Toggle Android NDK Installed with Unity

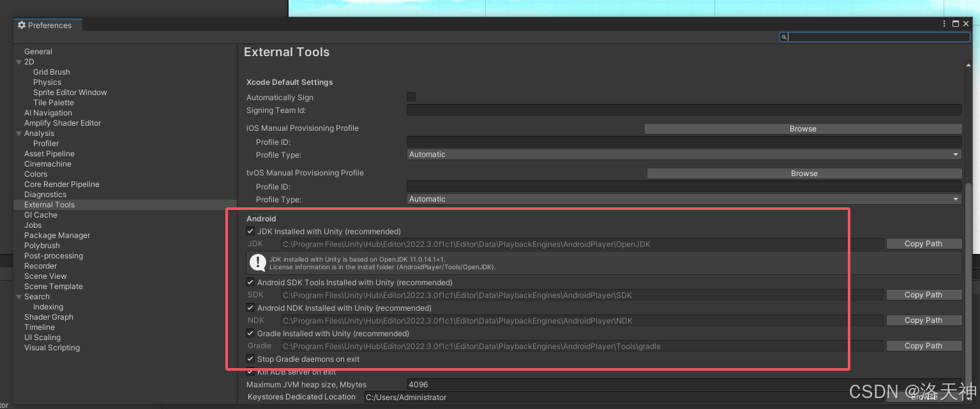tap(250, 308)
